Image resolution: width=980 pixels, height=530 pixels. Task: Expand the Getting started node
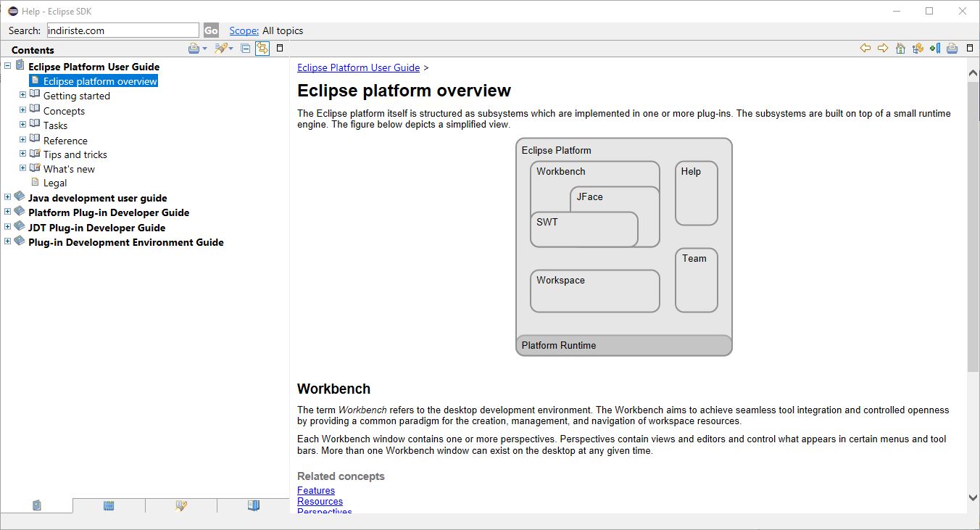(22, 94)
